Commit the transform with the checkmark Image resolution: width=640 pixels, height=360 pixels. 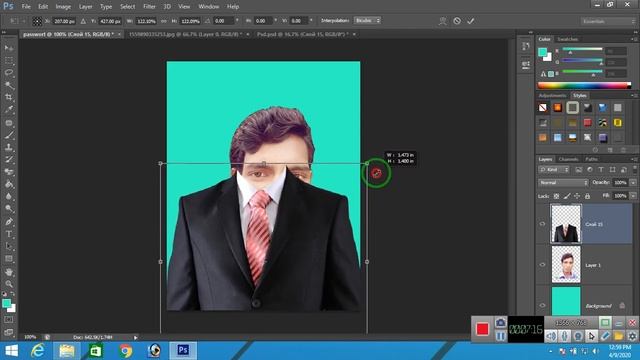pos(471,21)
